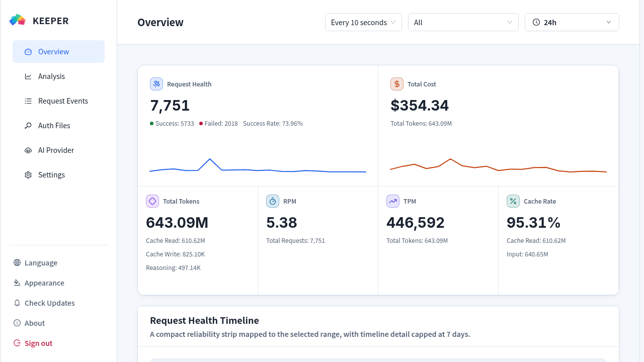Click the Total Cost dollar icon
This screenshot has width=644, height=362.
397,84
